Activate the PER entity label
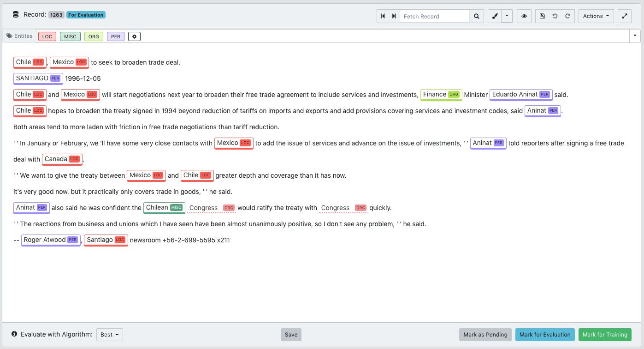The image size is (644, 349). coord(115,36)
